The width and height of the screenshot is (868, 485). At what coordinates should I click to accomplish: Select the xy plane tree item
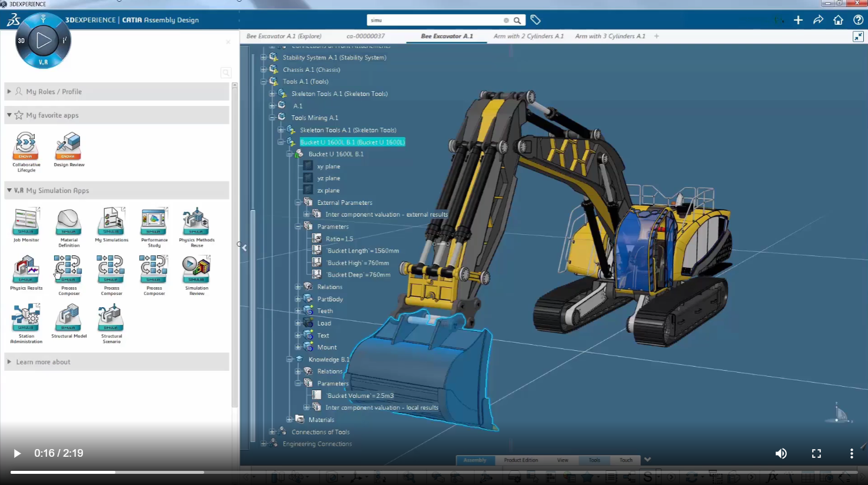(328, 166)
